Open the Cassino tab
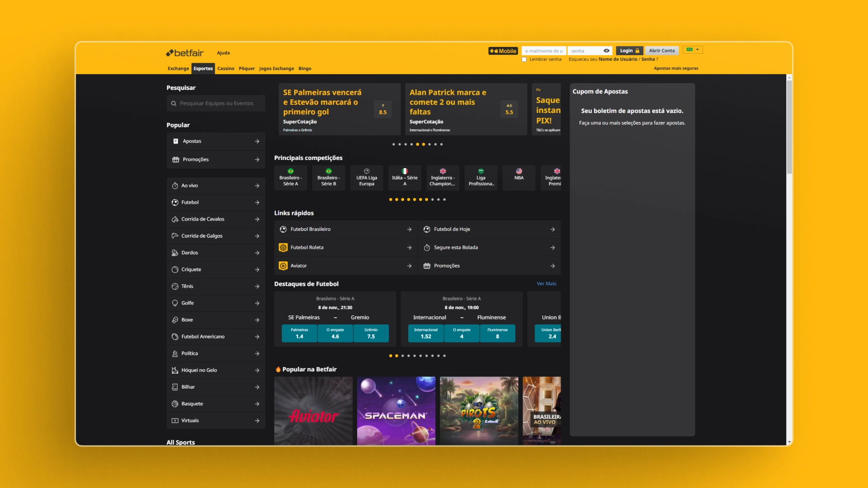Image resolution: width=868 pixels, height=488 pixels. [x=226, y=69]
